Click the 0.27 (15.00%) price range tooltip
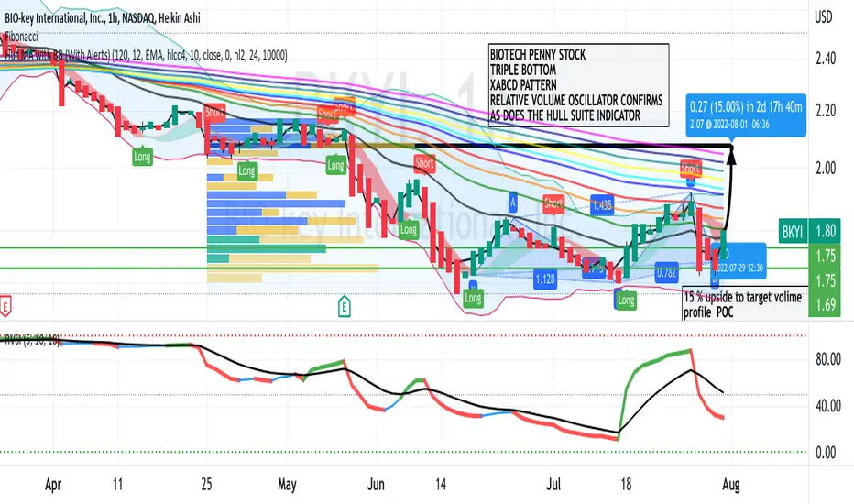Viewport: 854px width, 504px height. point(746,115)
